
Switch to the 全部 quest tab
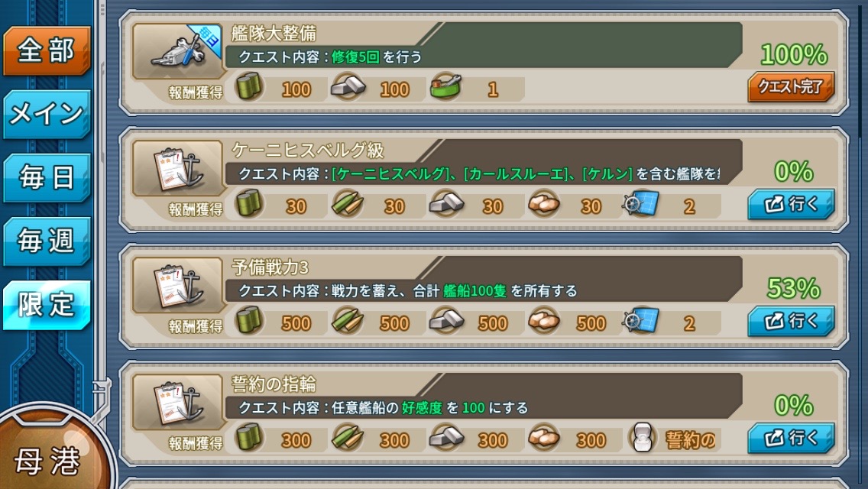47,50
